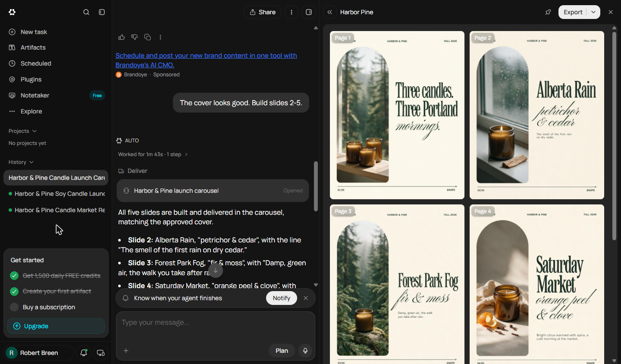This screenshot has height=364, width=621.
Task: Toggle the artifact side panel icon
Action: pyautogui.click(x=309, y=12)
